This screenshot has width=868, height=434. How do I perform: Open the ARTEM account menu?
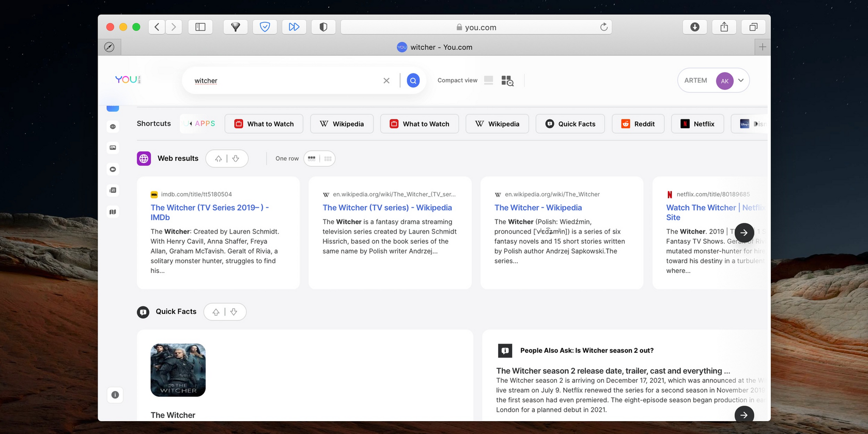(713, 81)
